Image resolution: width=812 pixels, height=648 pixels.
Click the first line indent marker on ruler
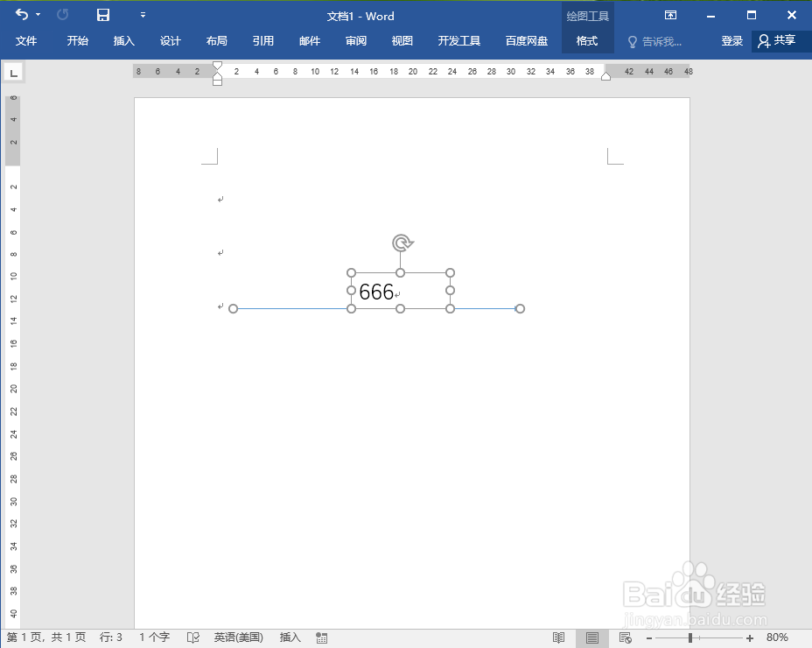pyautogui.click(x=218, y=66)
